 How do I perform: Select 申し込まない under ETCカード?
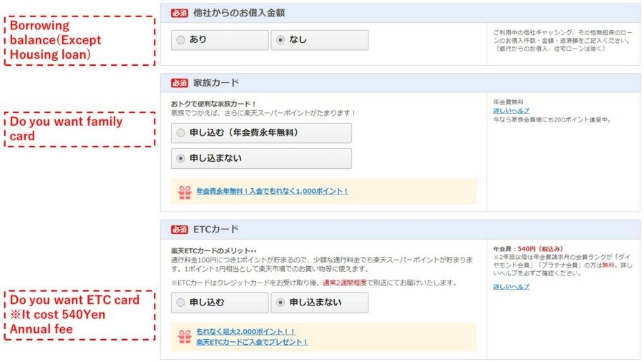[x=280, y=303]
